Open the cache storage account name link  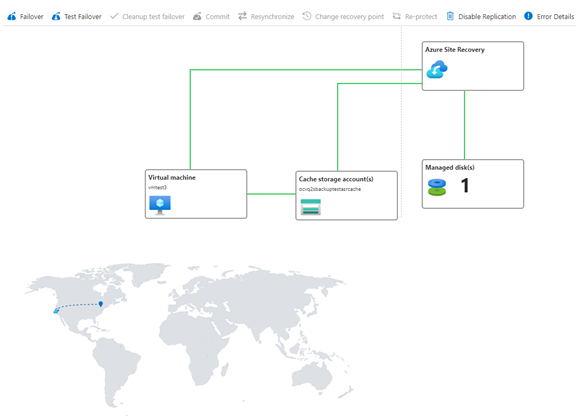(330, 189)
